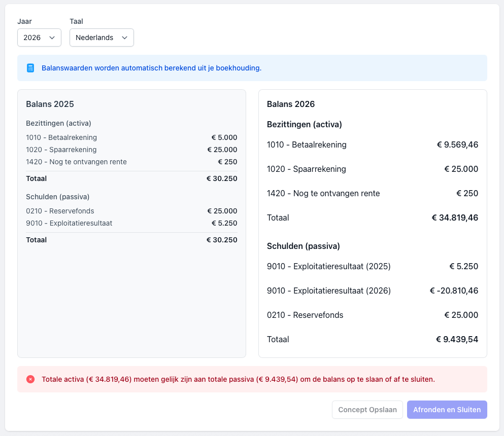Click the 9010 - Exploitatieresultaat (2026) row label
This screenshot has height=436, width=504.
pos(328,290)
